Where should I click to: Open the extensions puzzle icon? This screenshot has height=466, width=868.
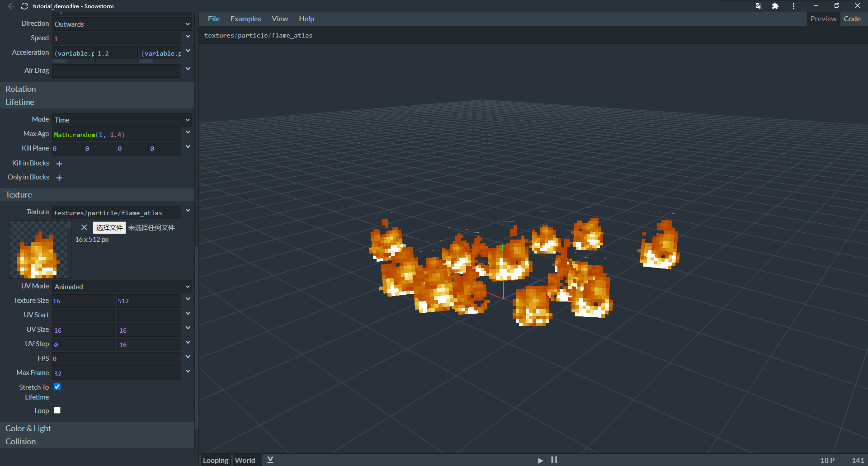[x=775, y=6]
